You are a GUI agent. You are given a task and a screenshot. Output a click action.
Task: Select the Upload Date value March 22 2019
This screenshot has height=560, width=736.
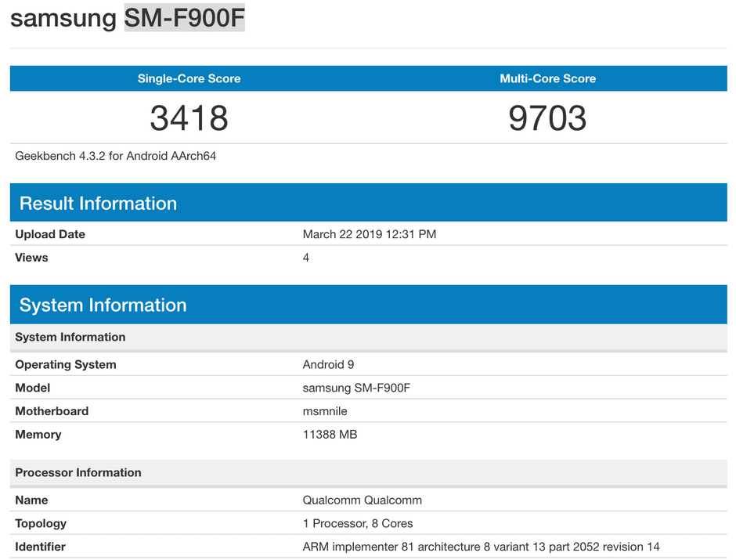pos(370,233)
